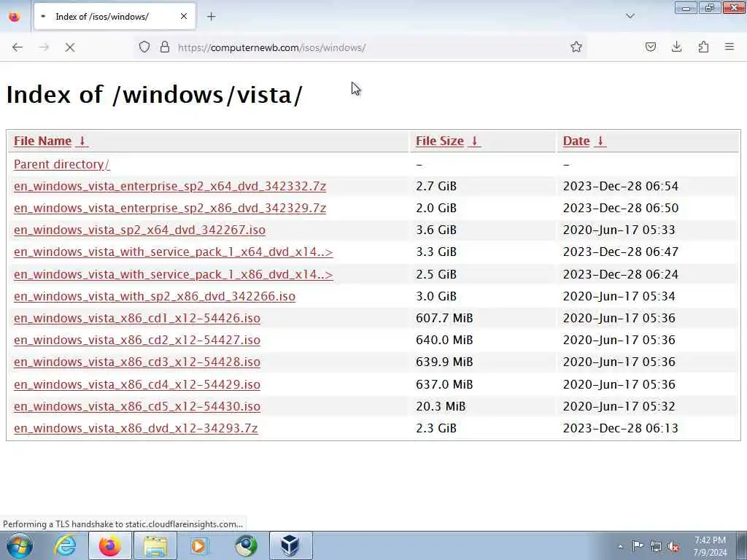Open Windows Media Player from taskbar
Image resolution: width=747 pixels, height=560 pixels.
pos(199,545)
